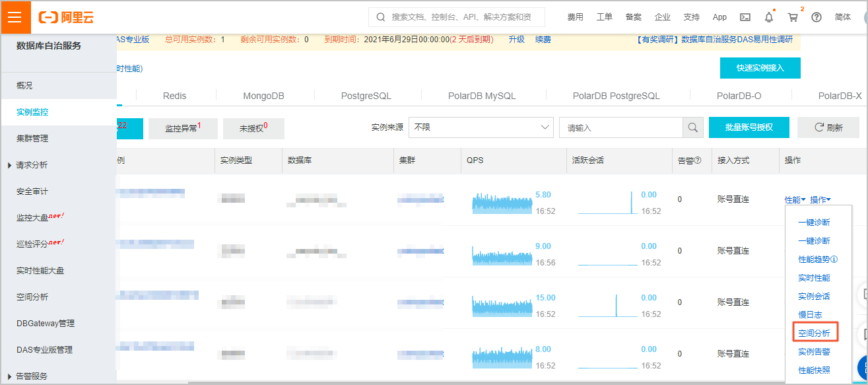Open 备案 in the top navigation
This screenshot has width=868, height=385.
click(633, 17)
